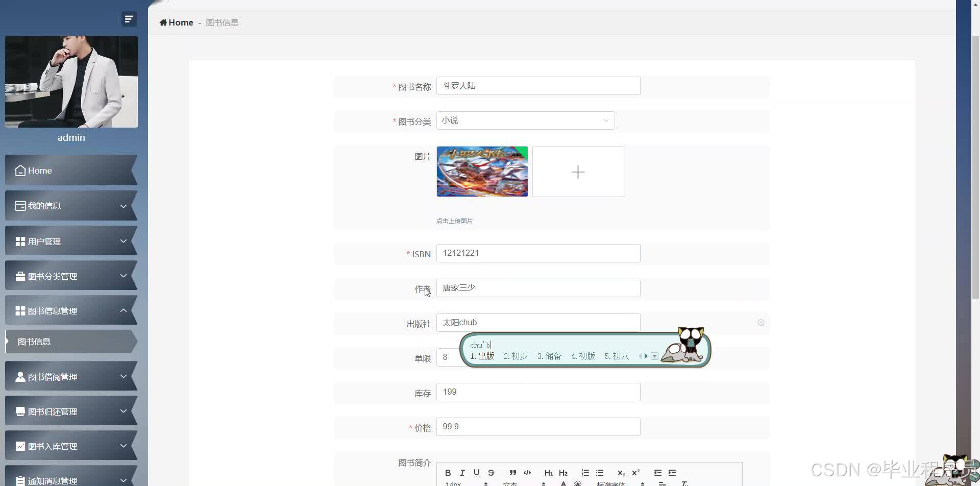Collapse the sidebar with the menu icon
The image size is (980, 486).
[x=129, y=19]
